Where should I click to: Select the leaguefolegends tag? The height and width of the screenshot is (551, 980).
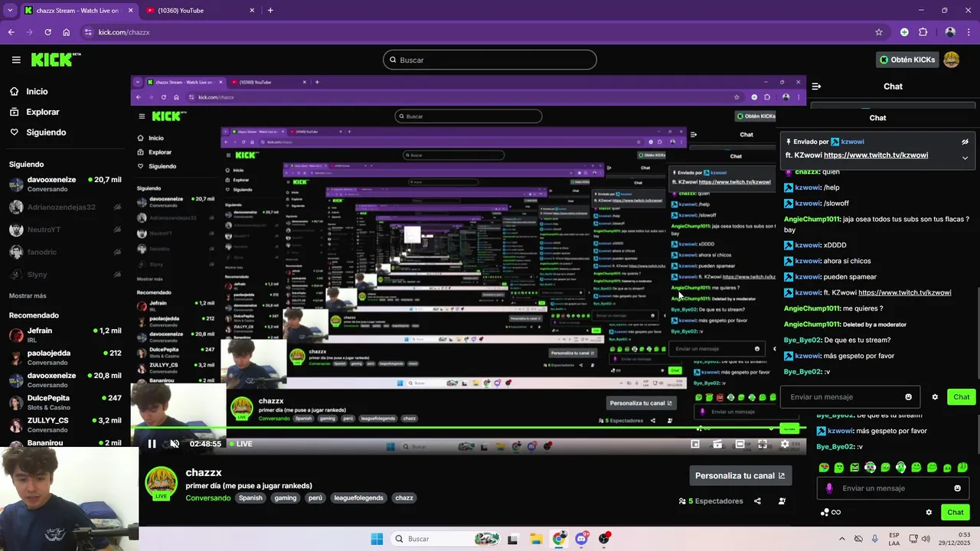[359, 498]
